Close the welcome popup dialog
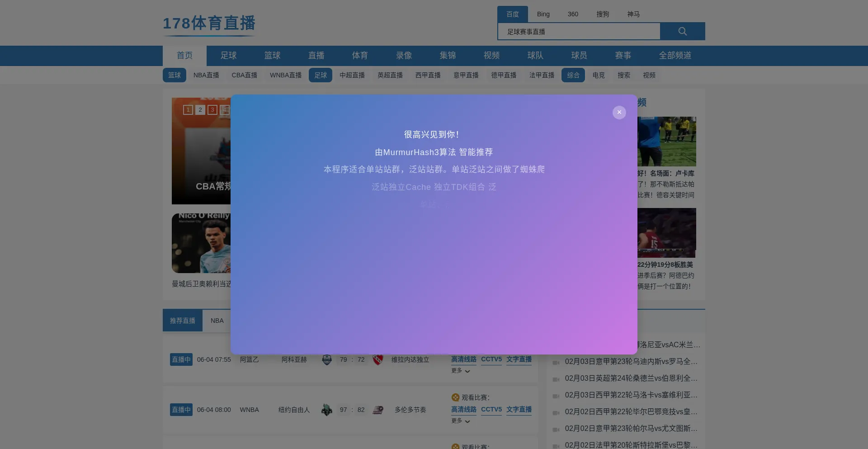This screenshot has width=868, height=449. point(619,112)
